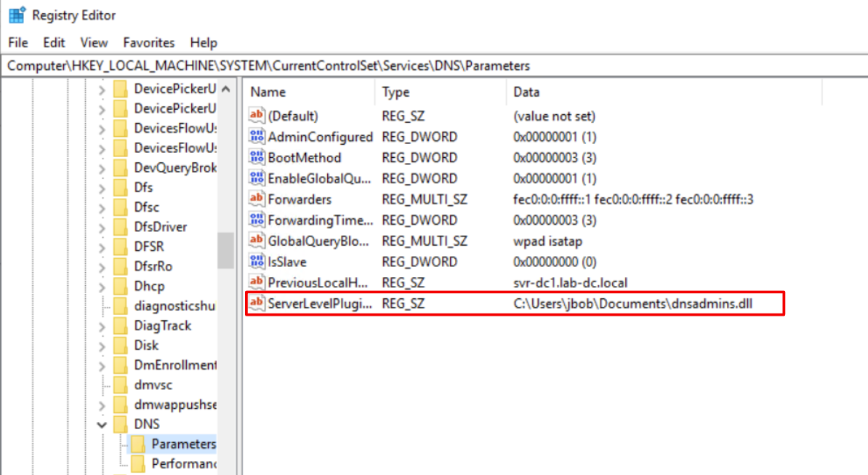Expand the Disk tree node
Image resolution: width=868 pixels, height=475 pixels.
(102, 346)
